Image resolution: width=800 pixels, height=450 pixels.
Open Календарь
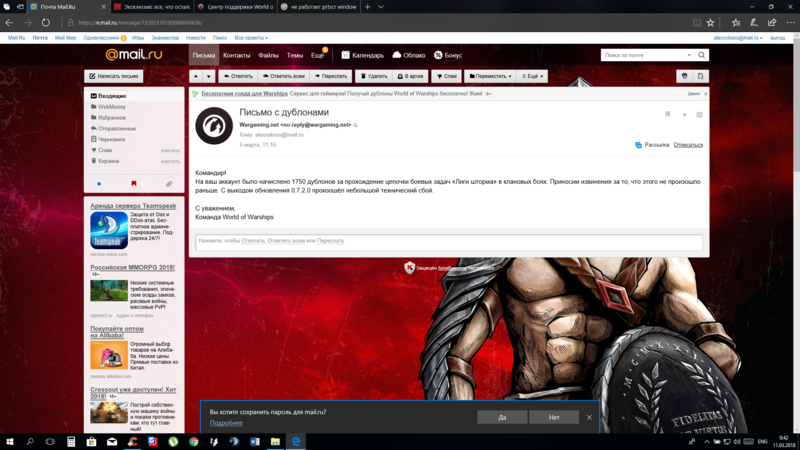(363, 55)
